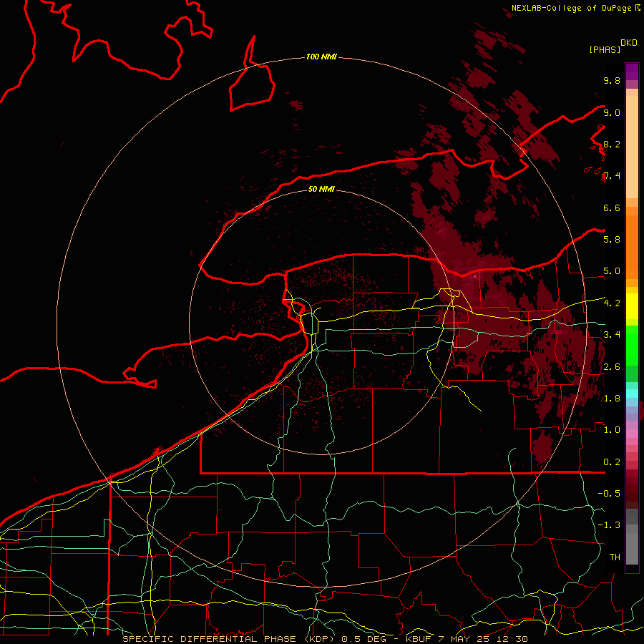Click the 9.0 value on the color scale
644x644 pixels.
click(x=612, y=112)
